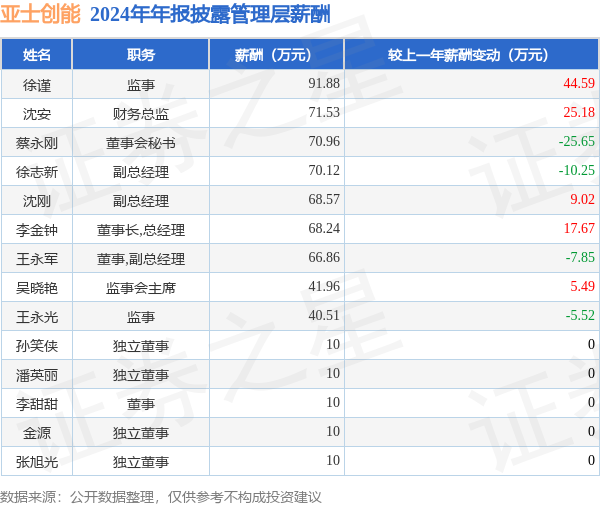
Task: Click the change value 9.02
Action: click(582, 200)
